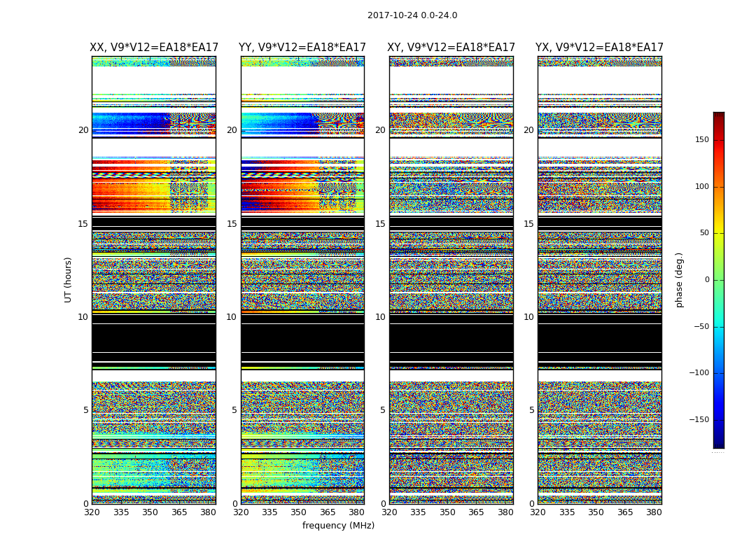The width and height of the screenshot is (735, 560).
Task: Click the 50 tick on the colorbar
Action: (704, 233)
